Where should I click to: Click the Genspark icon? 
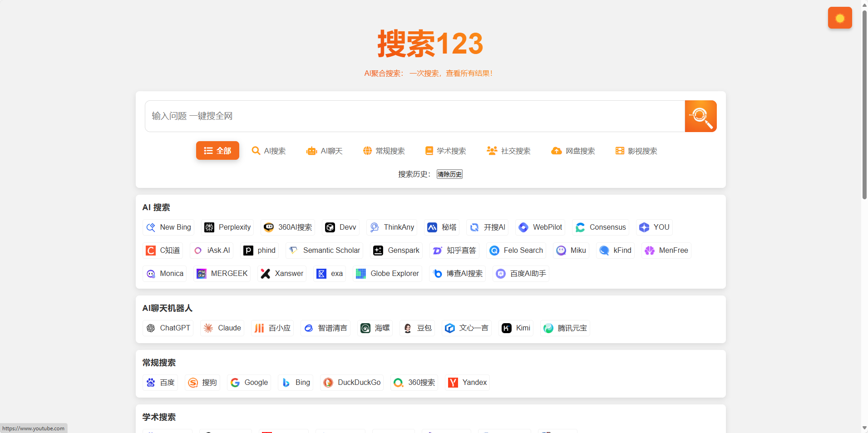click(x=379, y=251)
